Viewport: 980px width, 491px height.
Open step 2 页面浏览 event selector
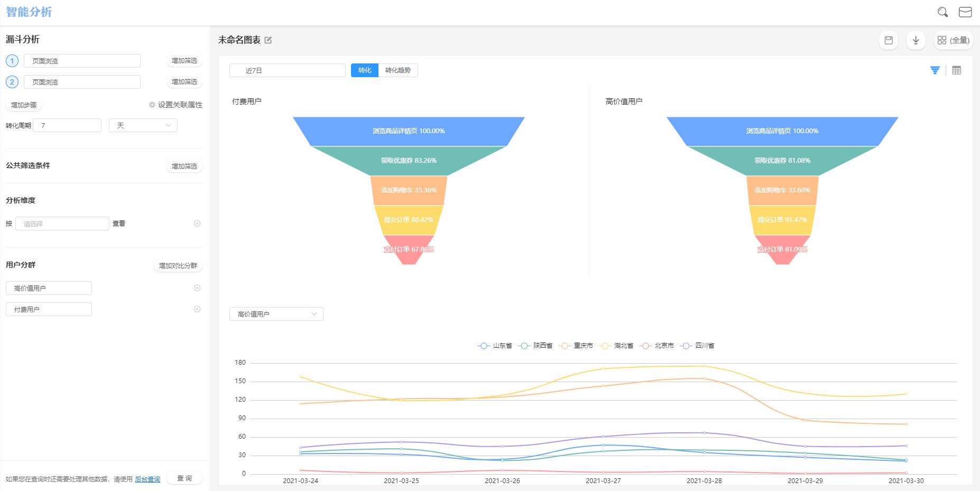point(82,82)
